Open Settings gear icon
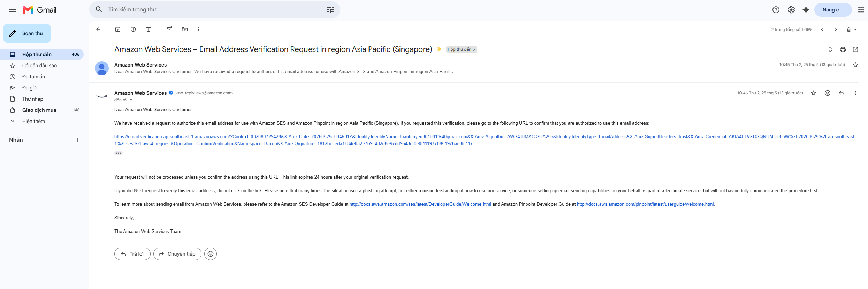868x289 pixels. pyautogui.click(x=791, y=10)
